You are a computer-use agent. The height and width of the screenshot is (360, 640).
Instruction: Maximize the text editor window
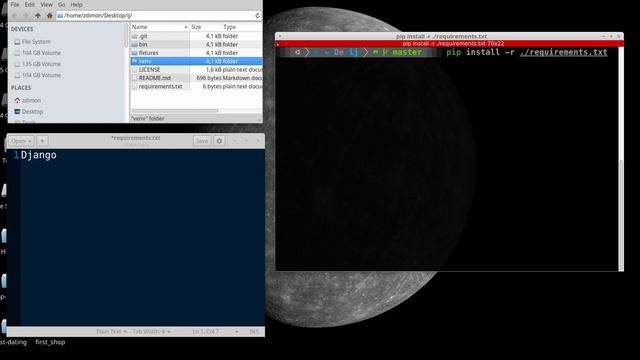click(x=246, y=141)
